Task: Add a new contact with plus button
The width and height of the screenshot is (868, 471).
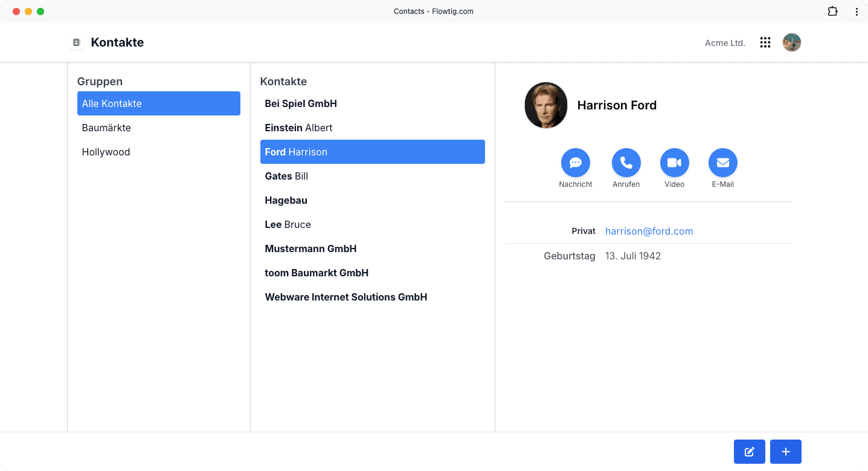Action: [786, 452]
